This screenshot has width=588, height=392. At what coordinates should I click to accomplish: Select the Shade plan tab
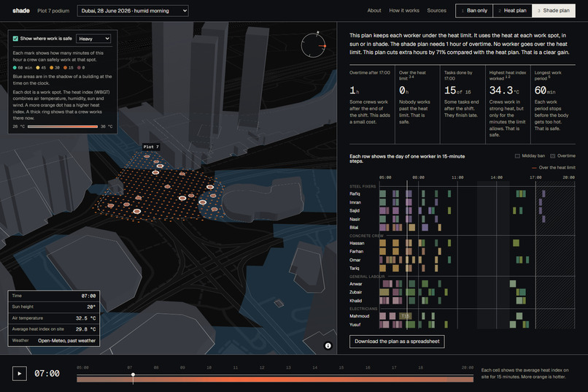554,10
